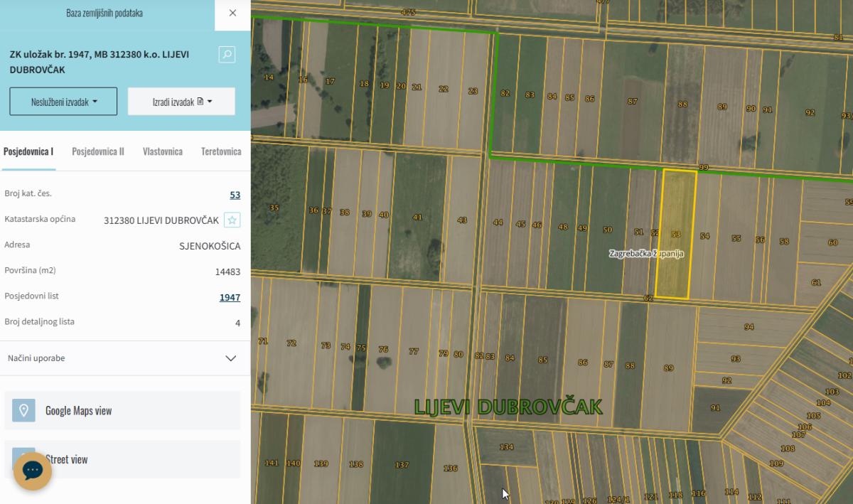Click the Google Maps pin icon

[x=23, y=410]
